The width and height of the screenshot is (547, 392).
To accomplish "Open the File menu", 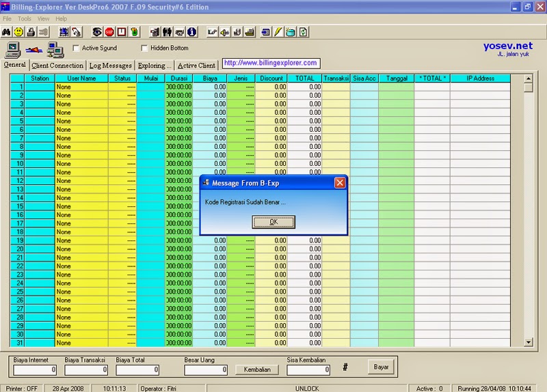I will 7,19.
